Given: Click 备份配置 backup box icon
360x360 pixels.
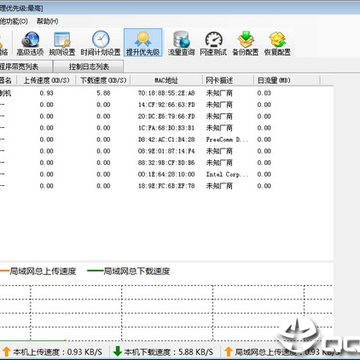Looking at the screenshot, I should [246, 43].
